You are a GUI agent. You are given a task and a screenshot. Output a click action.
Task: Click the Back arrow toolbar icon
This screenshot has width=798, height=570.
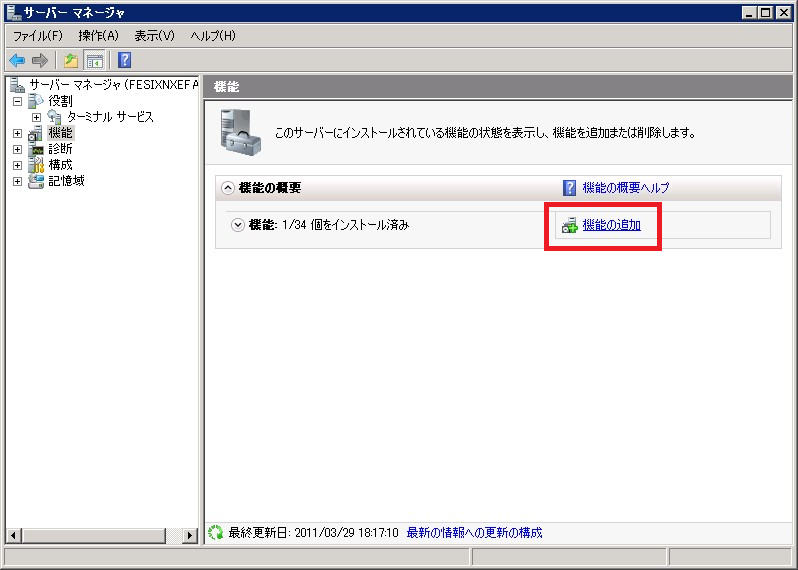click(17, 60)
